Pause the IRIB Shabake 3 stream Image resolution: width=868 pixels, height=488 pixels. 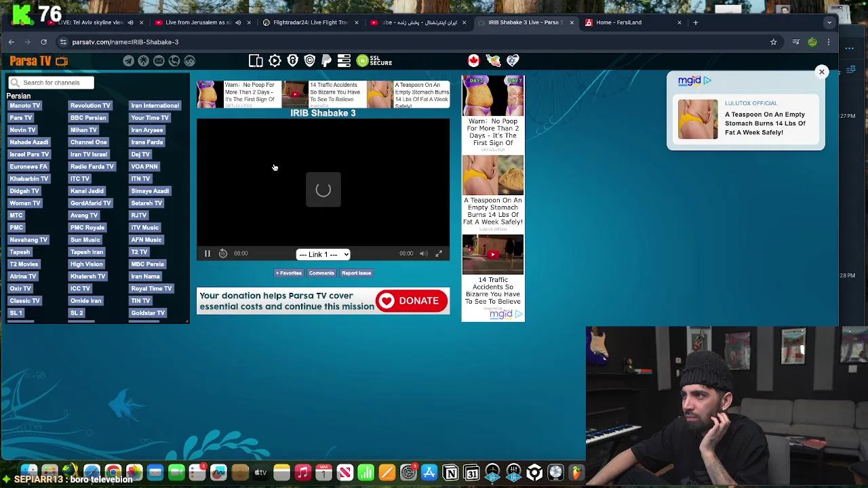[x=208, y=253]
